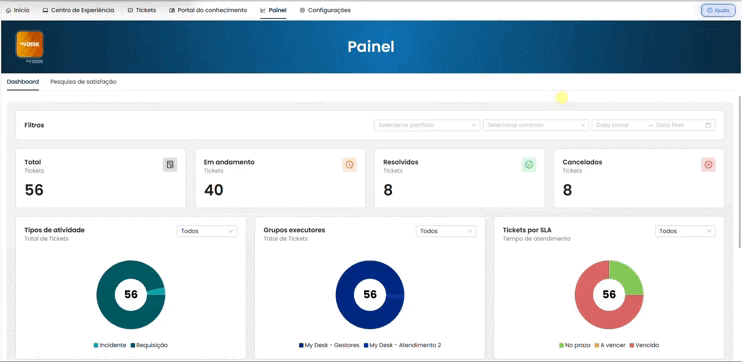The height and width of the screenshot is (362, 742).
Task: Open Todos dropdown in Tickets por SLA
Action: tap(685, 231)
